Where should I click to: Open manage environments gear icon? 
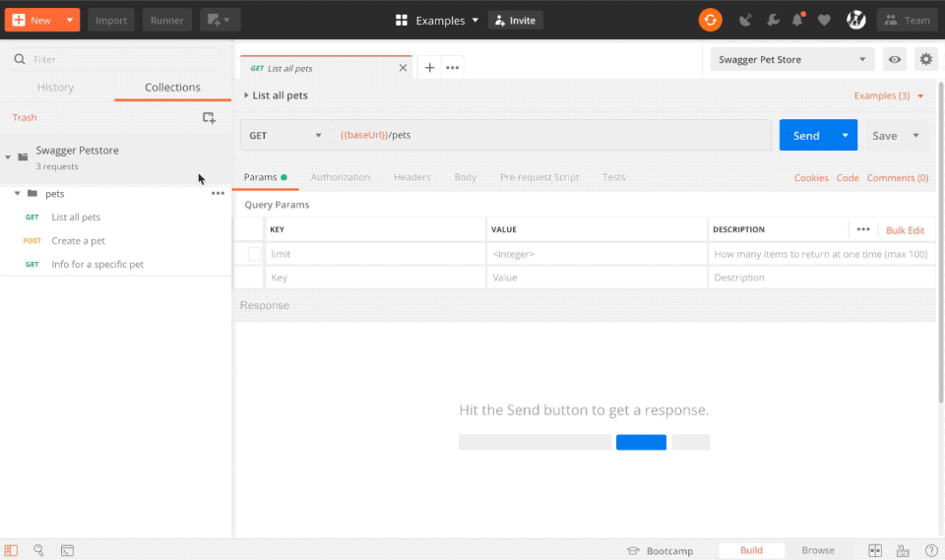click(x=925, y=60)
